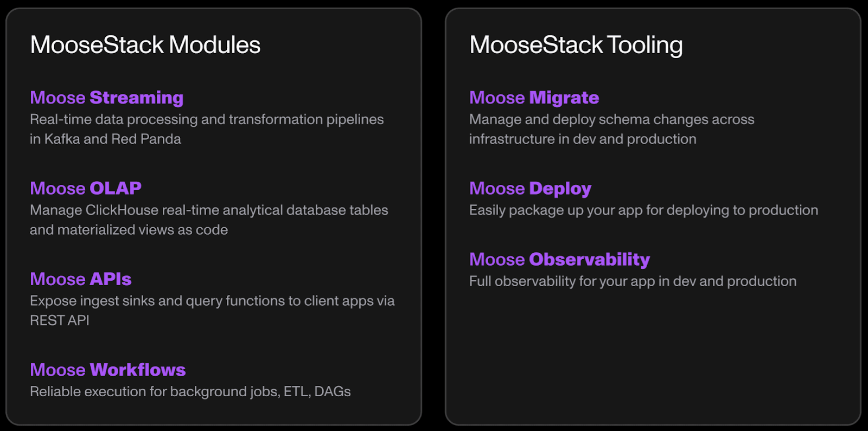Click the 'Expose ingest sinks' description line

tap(212, 301)
